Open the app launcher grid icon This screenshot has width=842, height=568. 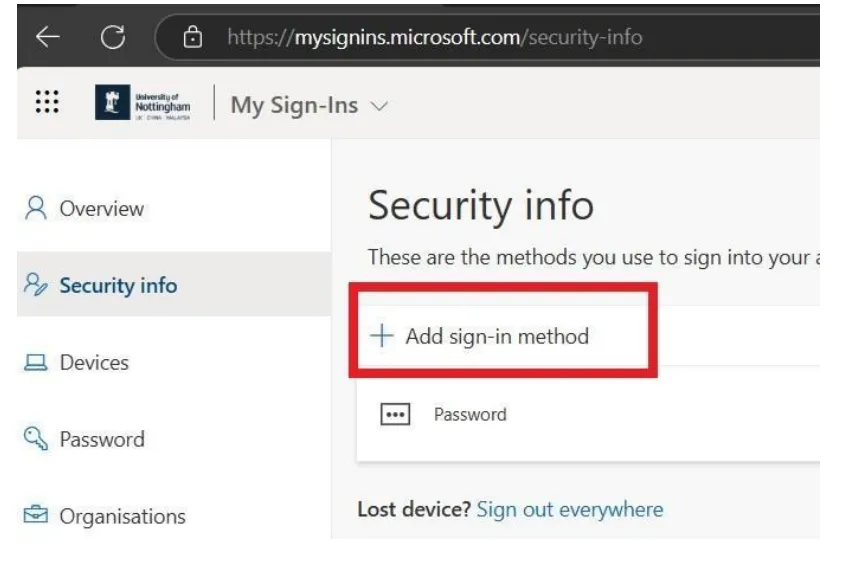click(47, 101)
